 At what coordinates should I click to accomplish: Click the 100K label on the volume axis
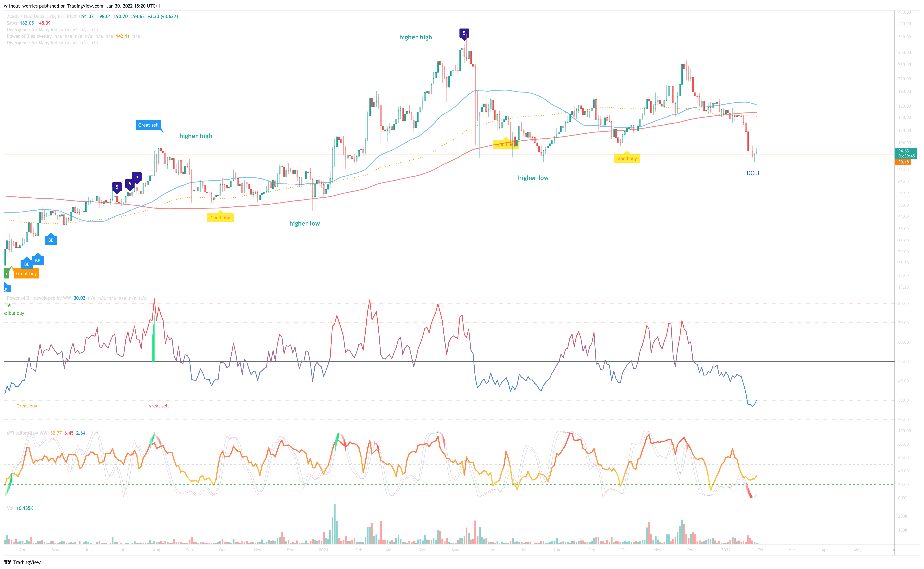[902, 530]
